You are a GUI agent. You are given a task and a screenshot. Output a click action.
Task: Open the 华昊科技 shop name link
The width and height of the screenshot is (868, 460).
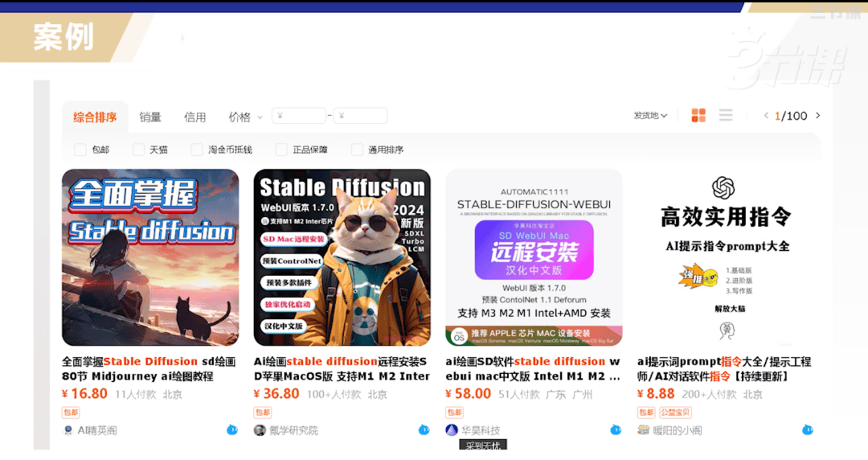[480, 430]
